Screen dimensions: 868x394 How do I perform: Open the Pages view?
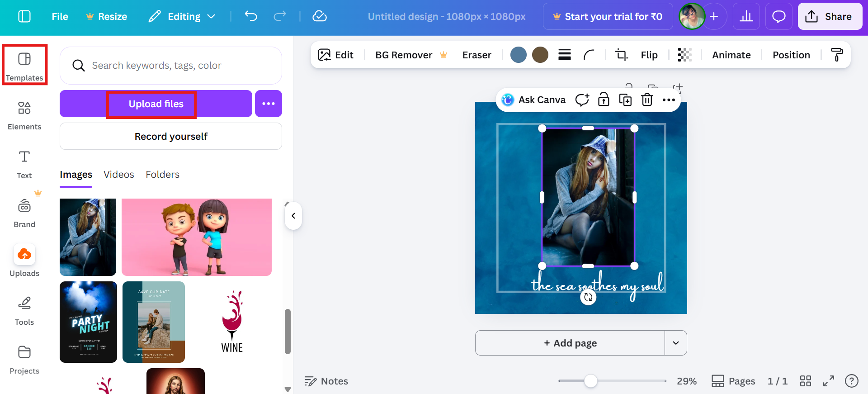pyautogui.click(x=733, y=381)
